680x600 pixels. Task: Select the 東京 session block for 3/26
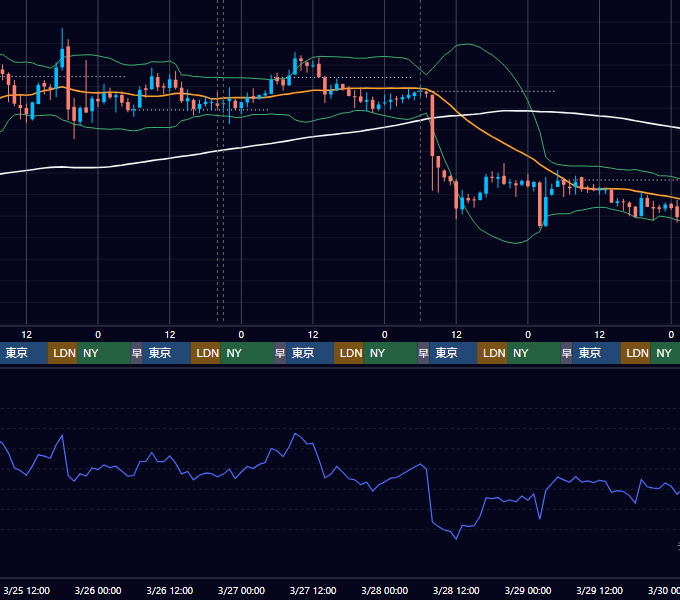pyautogui.click(x=167, y=353)
